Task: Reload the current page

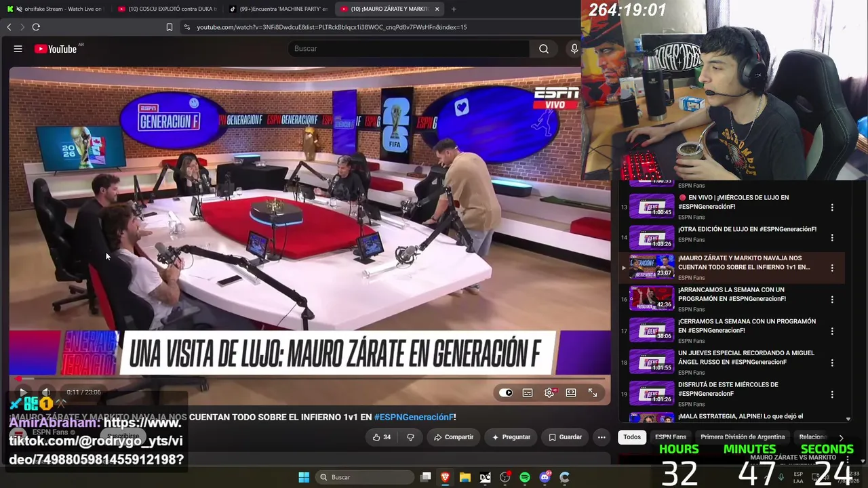Action: coord(36,27)
